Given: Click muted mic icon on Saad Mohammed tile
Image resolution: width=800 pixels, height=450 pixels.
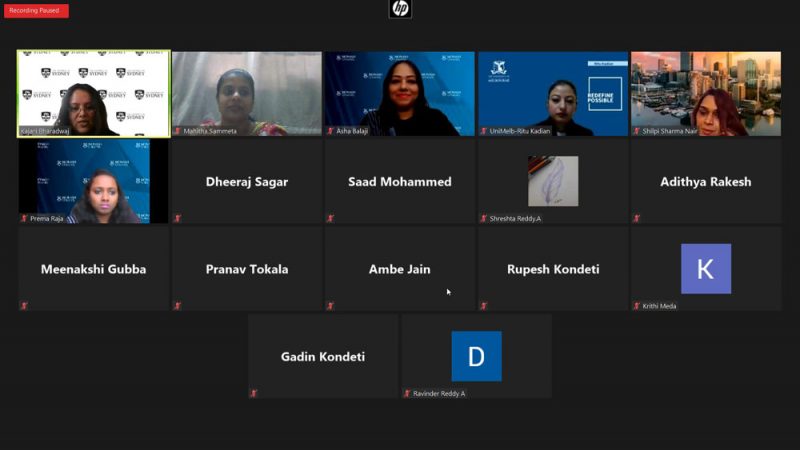Looking at the screenshot, I should 331,218.
